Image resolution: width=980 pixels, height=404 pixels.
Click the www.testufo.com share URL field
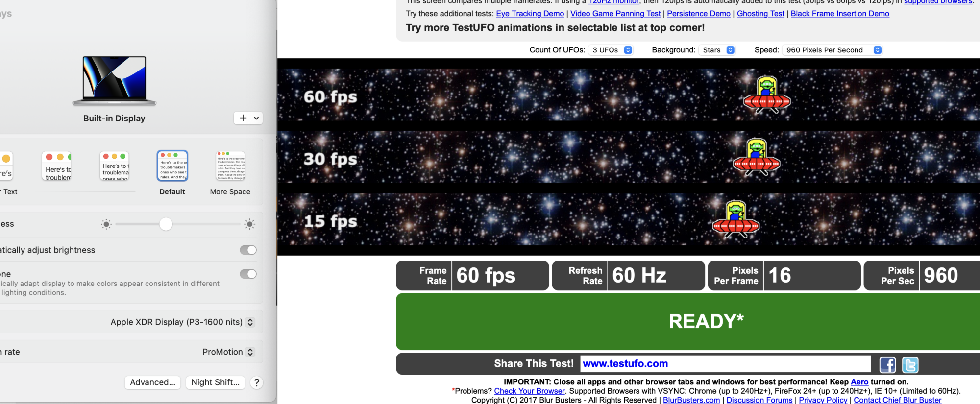[x=725, y=364]
